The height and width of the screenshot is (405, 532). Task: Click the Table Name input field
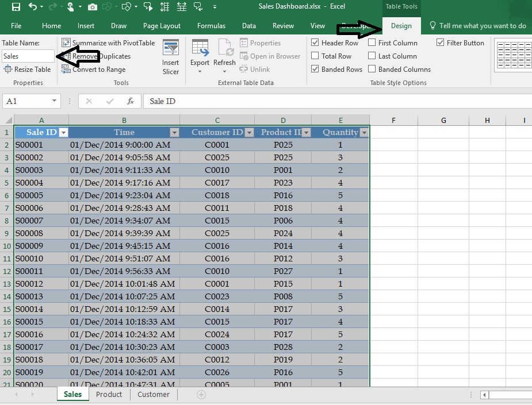point(28,56)
